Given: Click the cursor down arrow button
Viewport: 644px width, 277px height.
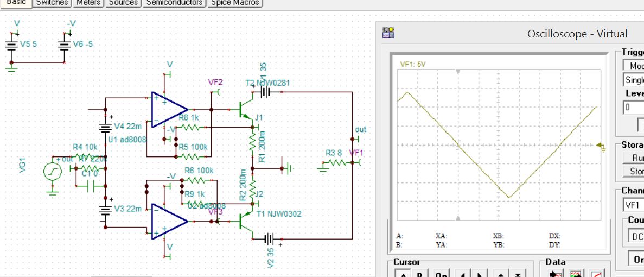Looking at the screenshot, I should click(x=518, y=273).
